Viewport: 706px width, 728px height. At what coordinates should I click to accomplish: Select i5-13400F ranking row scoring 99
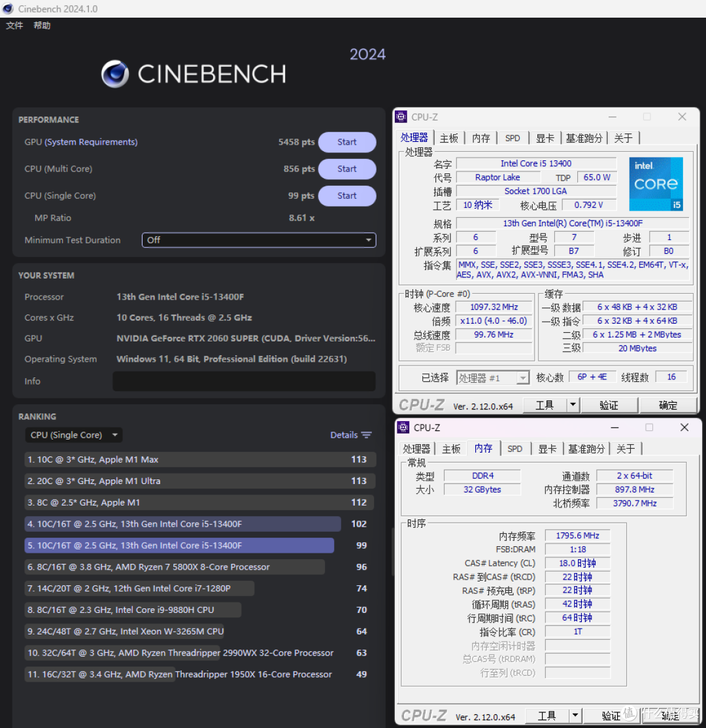coord(200,546)
